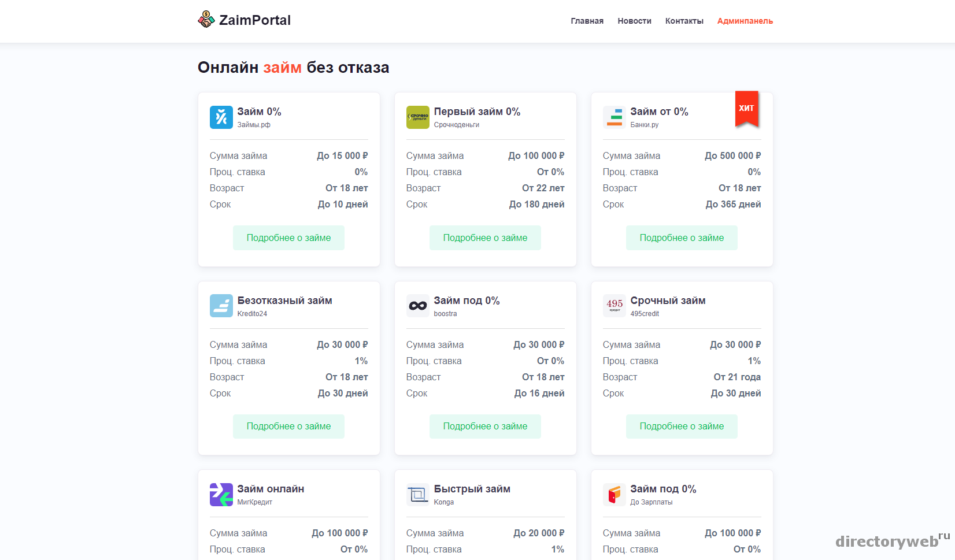
Task: Click the ZaimPortal site title text
Action: click(x=255, y=20)
